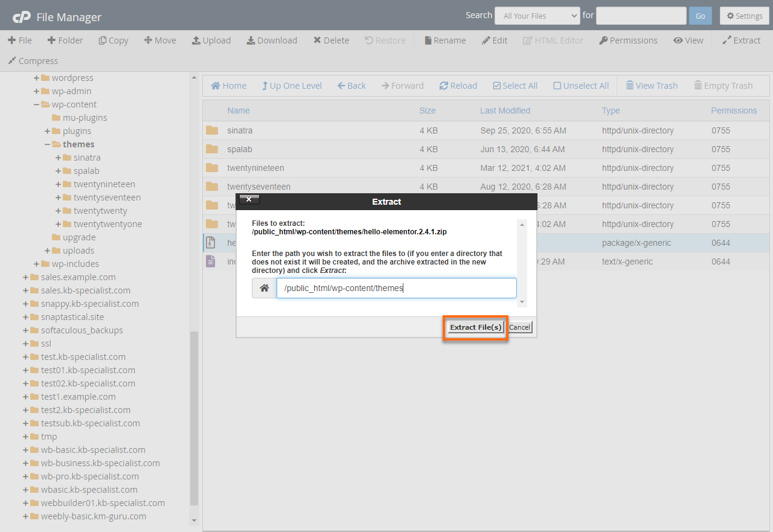This screenshot has width=773, height=532.
Task: Select the Delete toolbar entry
Action: 331,40
